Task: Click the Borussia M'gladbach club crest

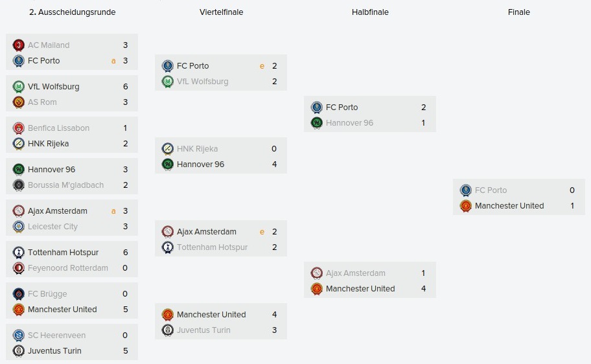Action: coord(18,185)
